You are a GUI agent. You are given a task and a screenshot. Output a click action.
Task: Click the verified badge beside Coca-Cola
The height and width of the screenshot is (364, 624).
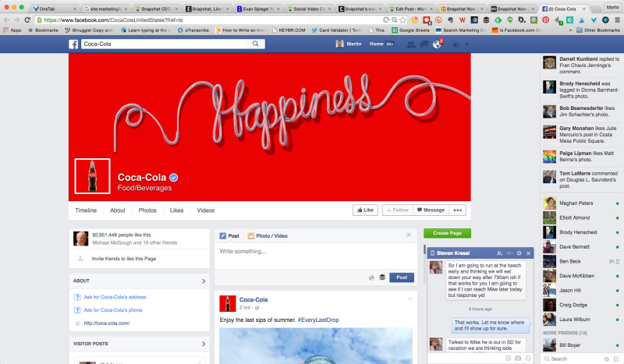click(x=173, y=178)
